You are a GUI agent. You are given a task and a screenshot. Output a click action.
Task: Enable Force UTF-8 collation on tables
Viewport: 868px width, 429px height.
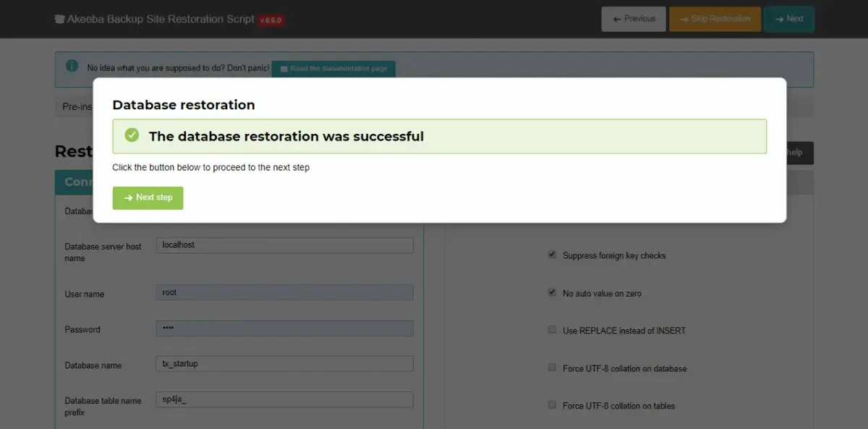coord(552,405)
